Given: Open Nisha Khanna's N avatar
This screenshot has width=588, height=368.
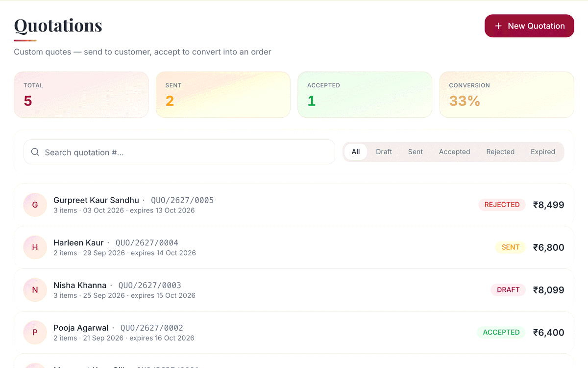Looking at the screenshot, I should coord(35,290).
